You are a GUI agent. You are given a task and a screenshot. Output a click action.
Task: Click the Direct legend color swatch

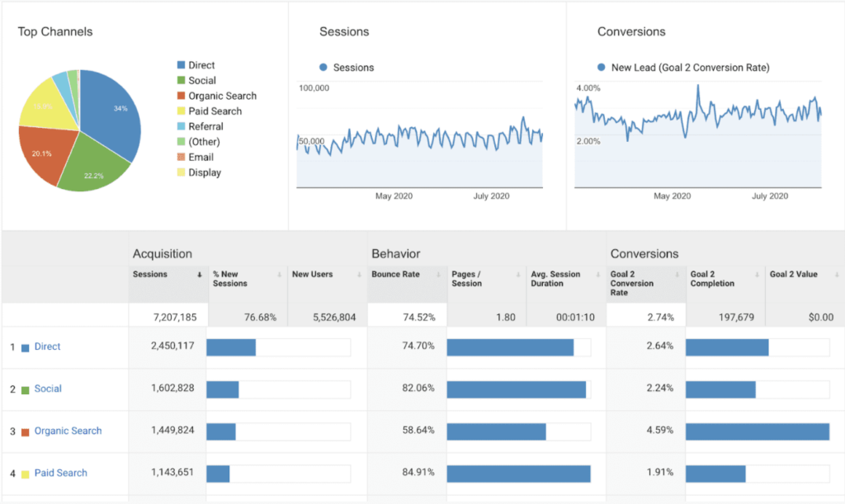181,65
